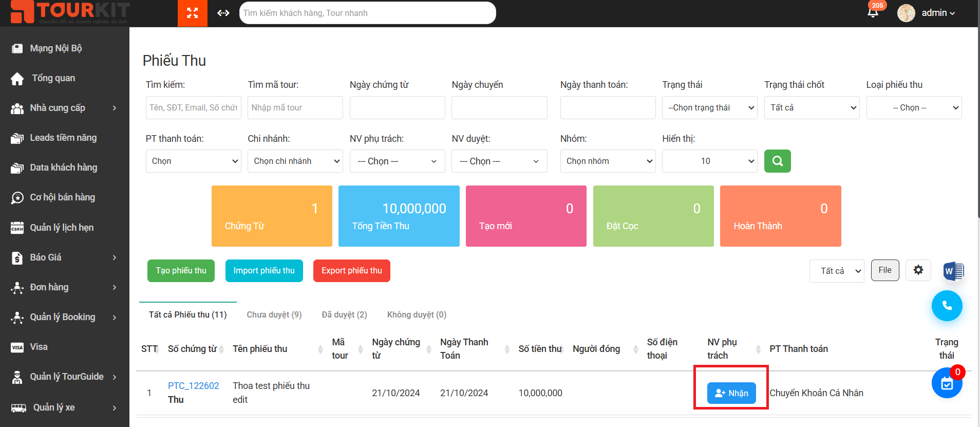
Task: Expand Quản lý xe sidebar menu
Action: point(65,407)
